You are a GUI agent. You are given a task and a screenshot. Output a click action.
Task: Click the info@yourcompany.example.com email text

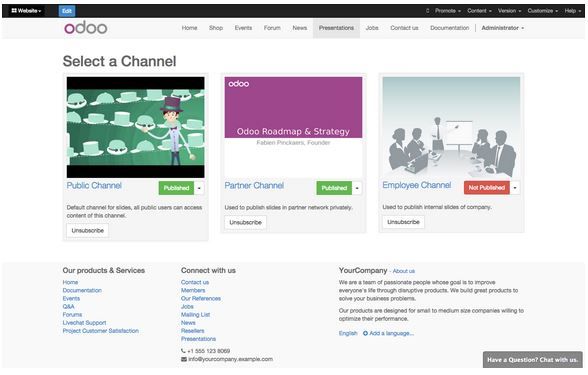point(231,359)
